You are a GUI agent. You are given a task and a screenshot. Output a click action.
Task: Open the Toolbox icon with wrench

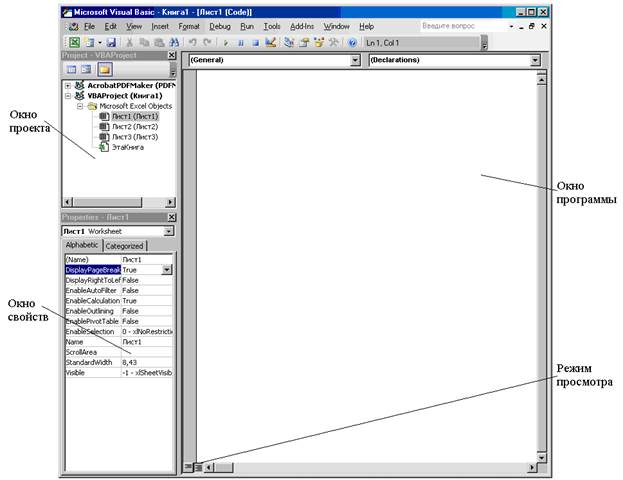[x=334, y=42]
